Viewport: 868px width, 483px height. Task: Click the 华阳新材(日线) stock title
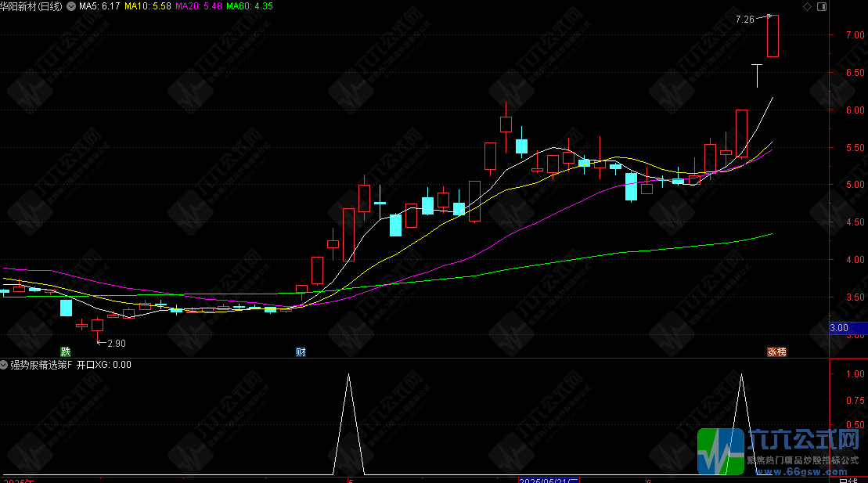click(x=32, y=6)
